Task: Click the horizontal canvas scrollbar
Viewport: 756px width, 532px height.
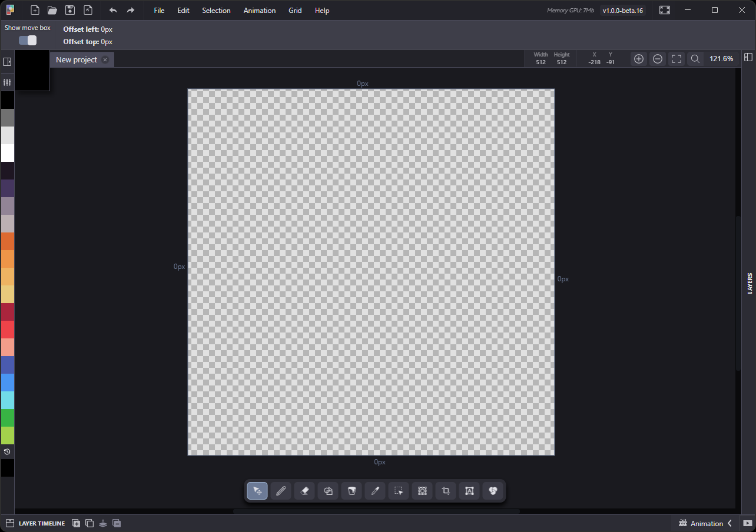Action: point(376,511)
